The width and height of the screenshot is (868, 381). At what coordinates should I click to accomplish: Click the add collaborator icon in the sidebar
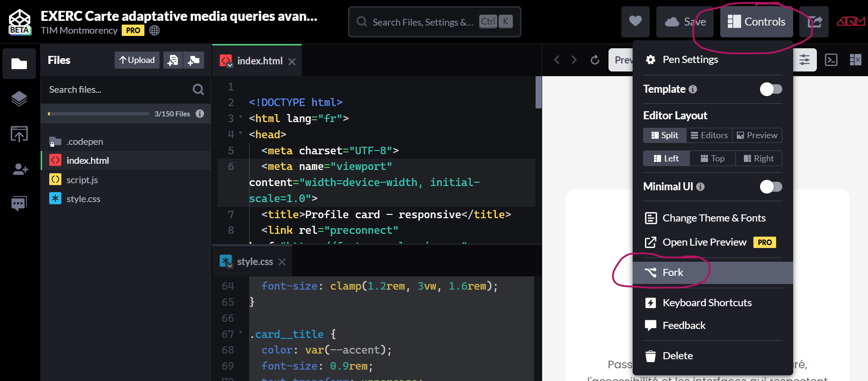click(19, 169)
